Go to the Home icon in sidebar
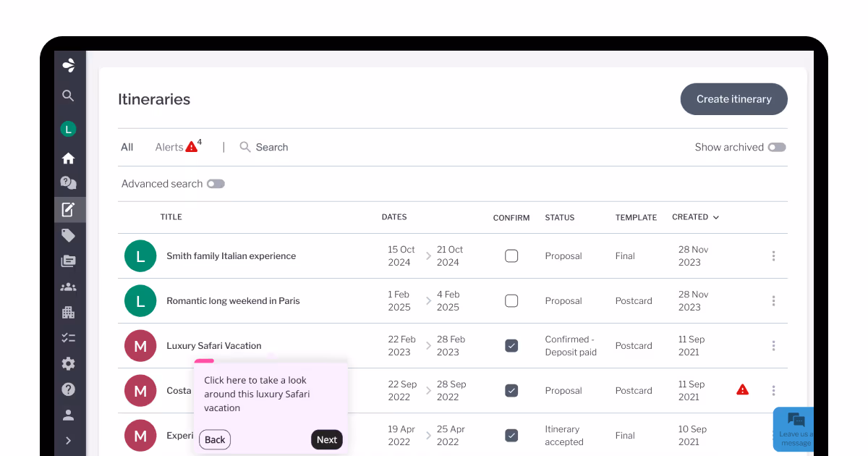 coord(68,158)
